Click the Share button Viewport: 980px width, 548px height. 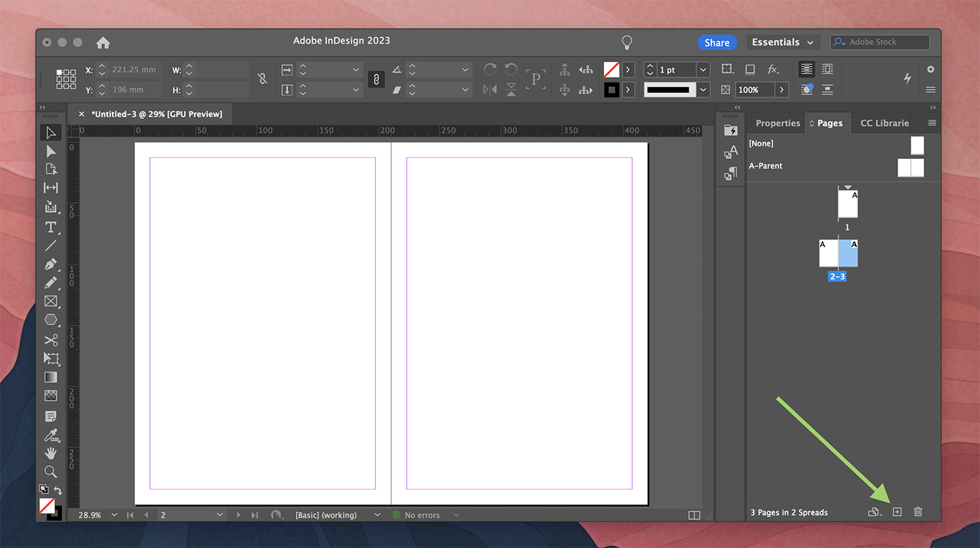point(717,42)
